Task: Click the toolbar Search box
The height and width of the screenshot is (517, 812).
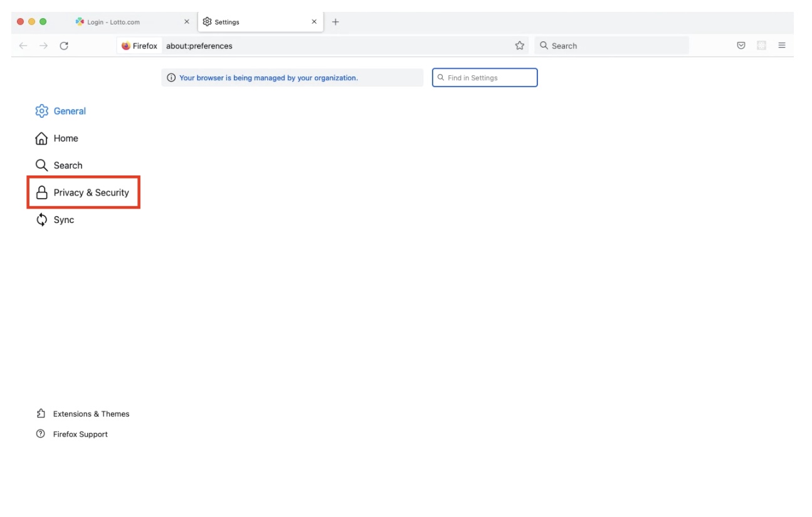Action: (x=611, y=46)
